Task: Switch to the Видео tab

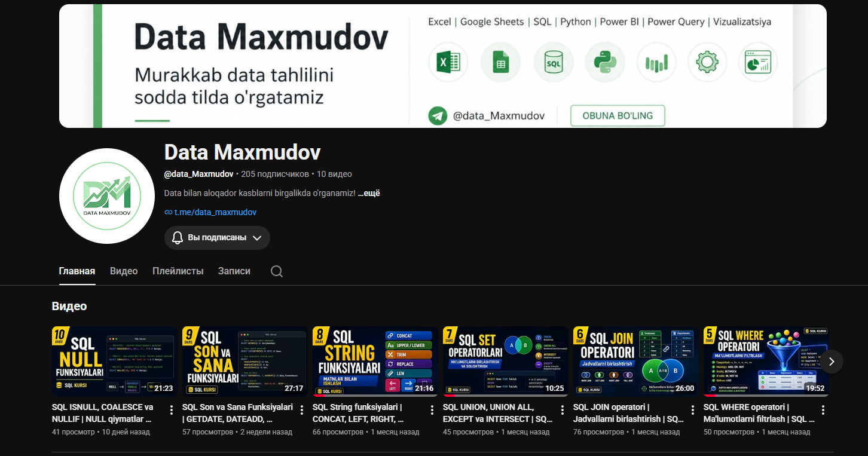Action: 124,271
